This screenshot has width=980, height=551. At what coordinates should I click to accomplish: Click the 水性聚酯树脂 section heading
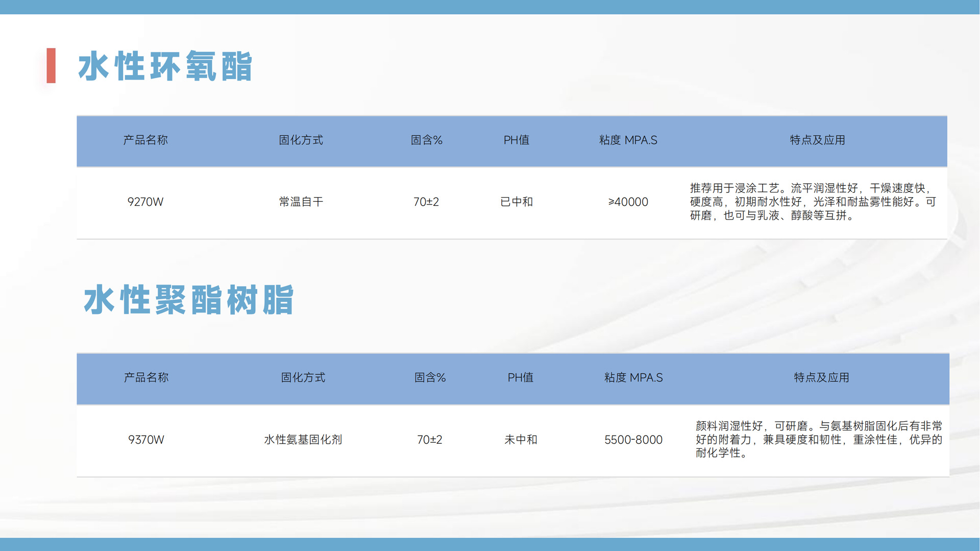[x=189, y=300]
